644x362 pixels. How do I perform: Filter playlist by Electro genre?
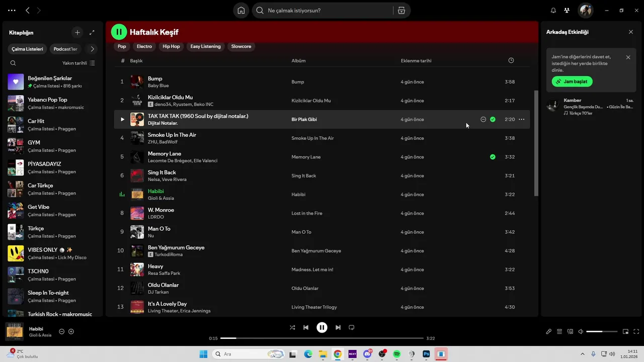[144, 46]
